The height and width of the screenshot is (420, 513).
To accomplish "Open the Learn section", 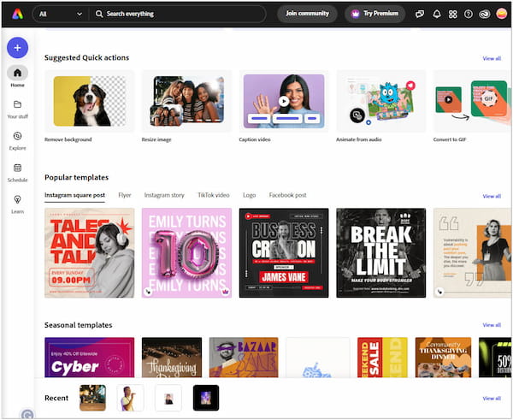I will (x=17, y=203).
